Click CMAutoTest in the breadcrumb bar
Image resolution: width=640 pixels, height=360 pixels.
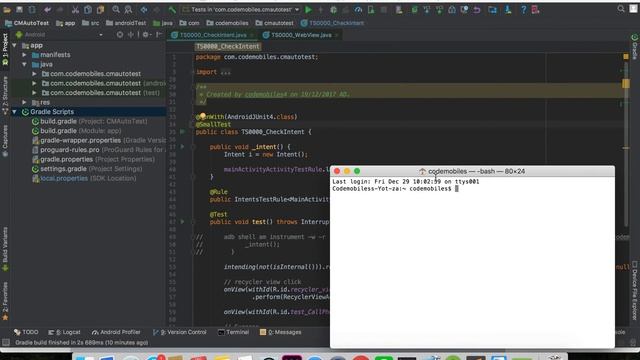click(27, 23)
